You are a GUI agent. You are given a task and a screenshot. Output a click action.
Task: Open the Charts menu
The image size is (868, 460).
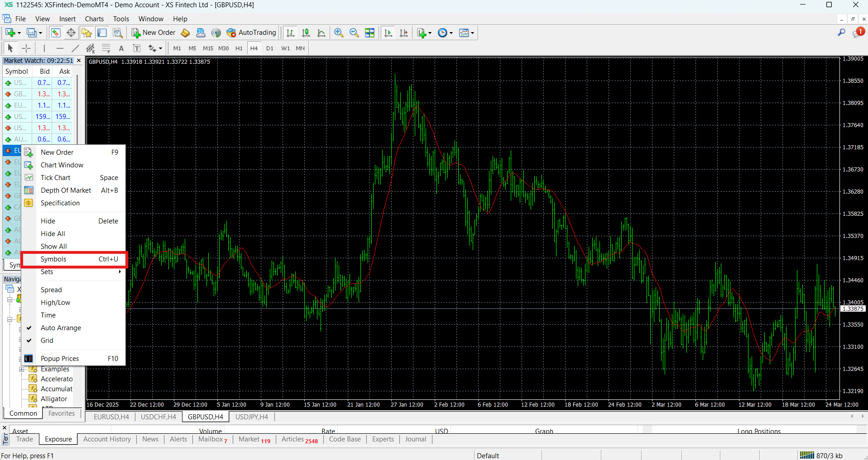pyautogui.click(x=94, y=19)
